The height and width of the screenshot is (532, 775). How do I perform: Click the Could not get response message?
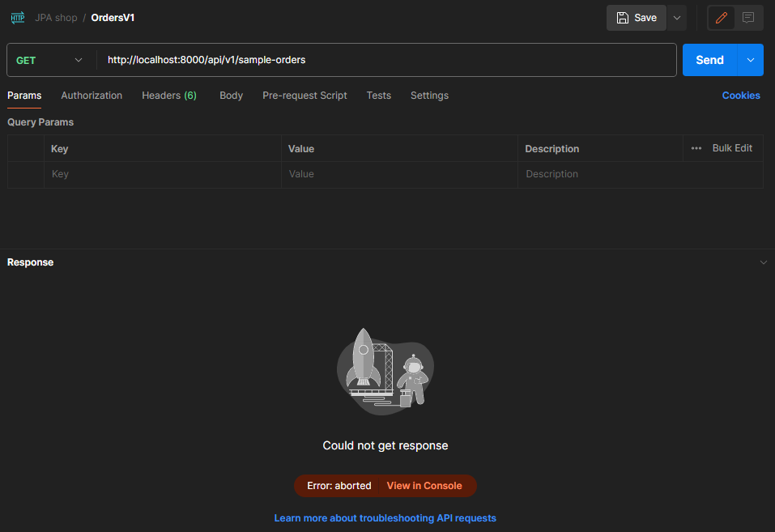[x=385, y=445]
